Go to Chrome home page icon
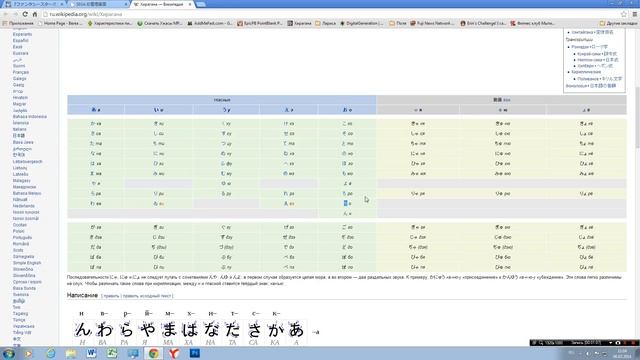 [x=35, y=14]
